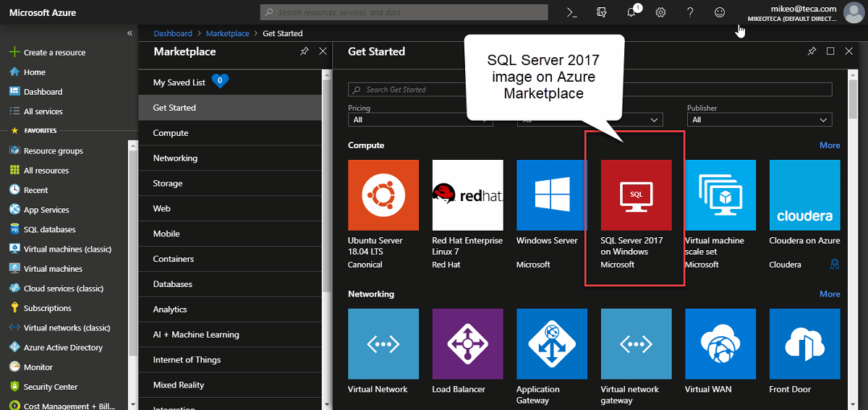
Task: Open My Saved List
Action: click(x=179, y=82)
